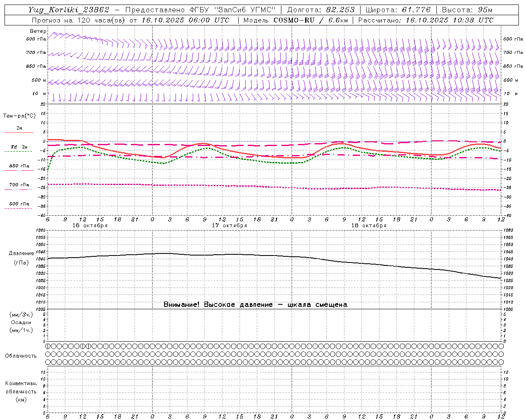
Task: Click the right 850 гПа wind level label
Action: click(513, 66)
